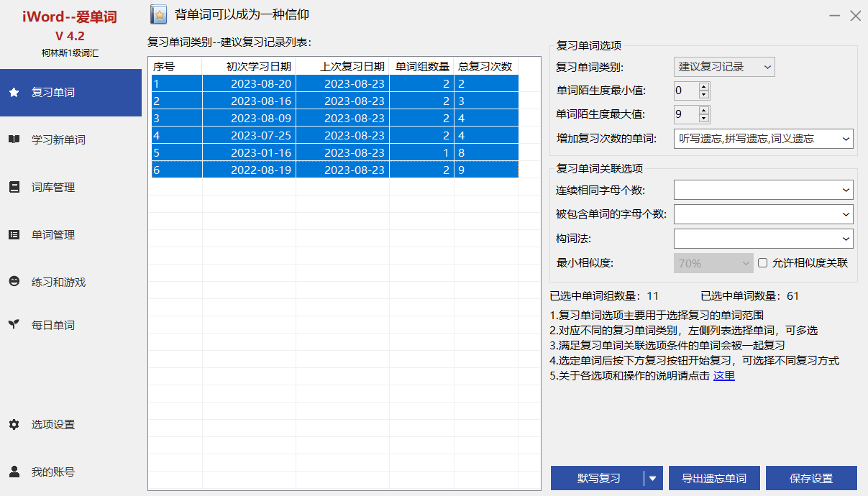Image resolution: width=868 pixels, height=496 pixels.
Task: Click the 单词管理 list icon
Action: click(x=14, y=234)
